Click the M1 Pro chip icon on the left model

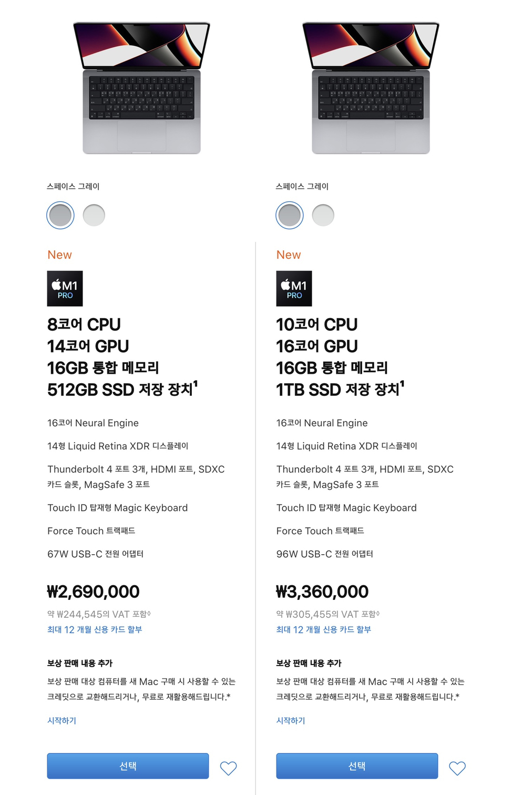[65, 289]
